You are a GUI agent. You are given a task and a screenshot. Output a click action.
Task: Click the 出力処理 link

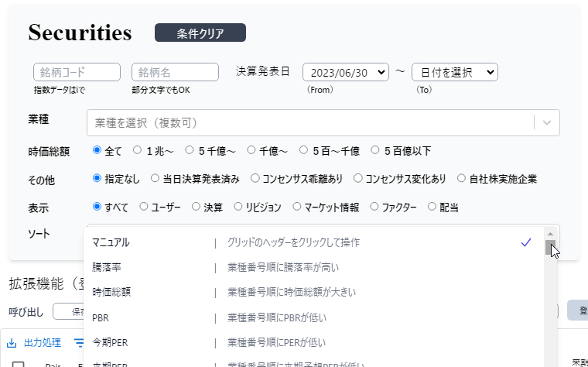(x=42, y=342)
